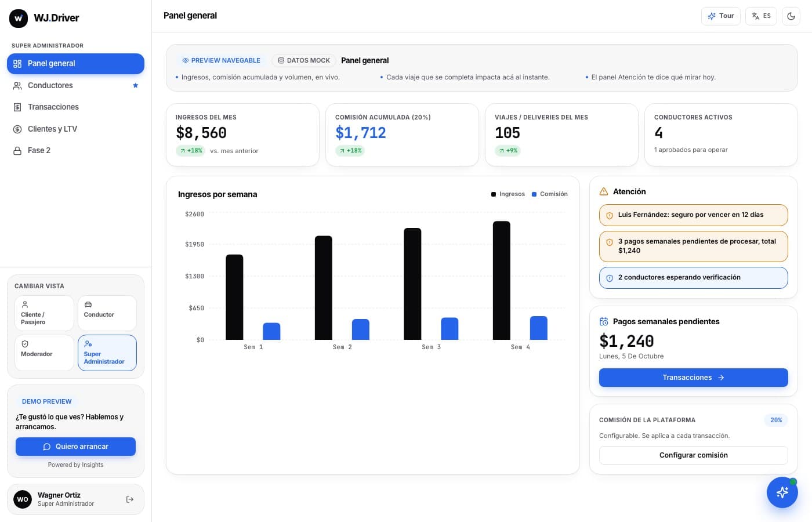
Task: Click the Comisión acumulada (20%) card
Action: tap(402, 135)
